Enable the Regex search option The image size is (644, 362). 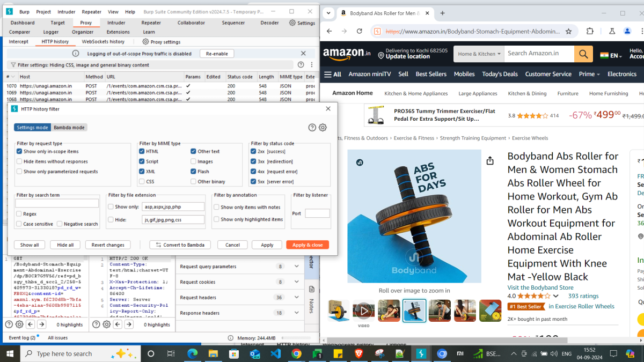pyautogui.click(x=19, y=214)
